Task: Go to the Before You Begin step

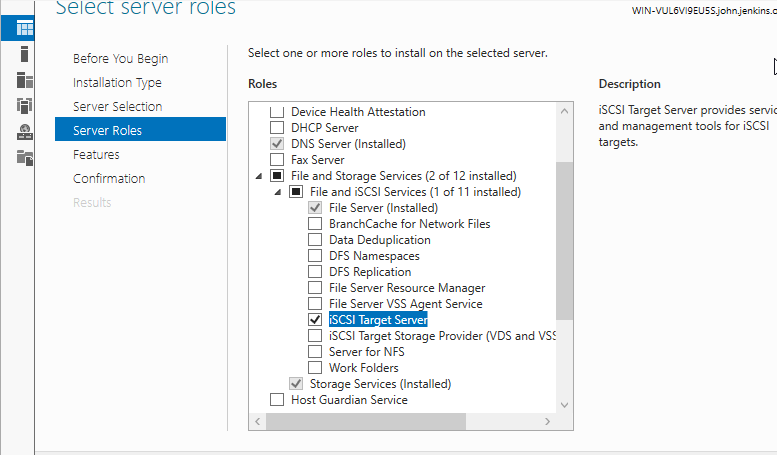Action: pos(120,59)
